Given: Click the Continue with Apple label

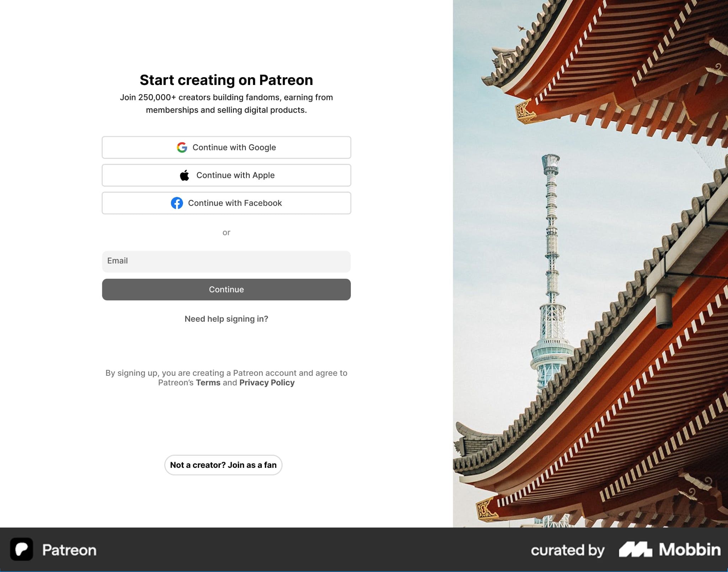Looking at the screenshot, I should 235,175.
